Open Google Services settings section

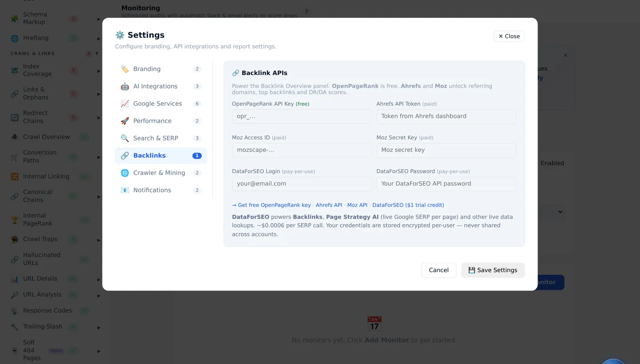[x=161, y=103]
